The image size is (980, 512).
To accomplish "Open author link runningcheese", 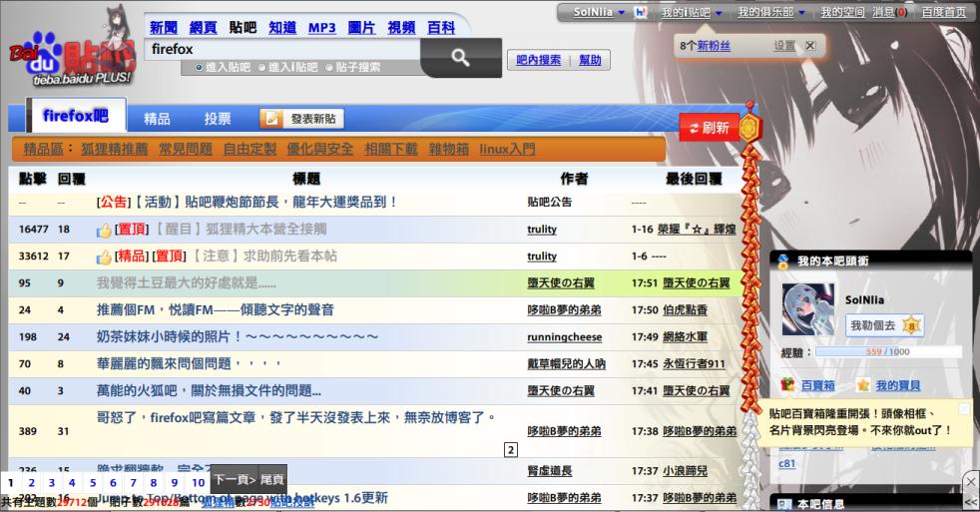I will [565, 337].
